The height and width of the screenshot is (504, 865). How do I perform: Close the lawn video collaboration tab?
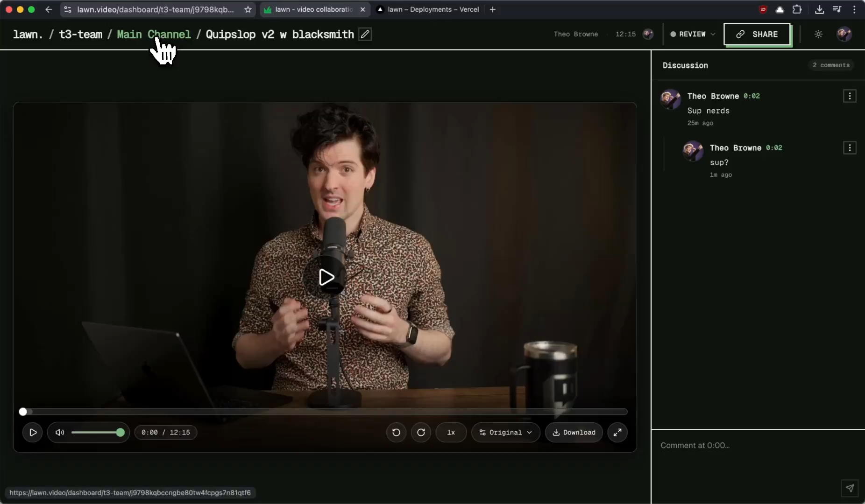point(362,9)
